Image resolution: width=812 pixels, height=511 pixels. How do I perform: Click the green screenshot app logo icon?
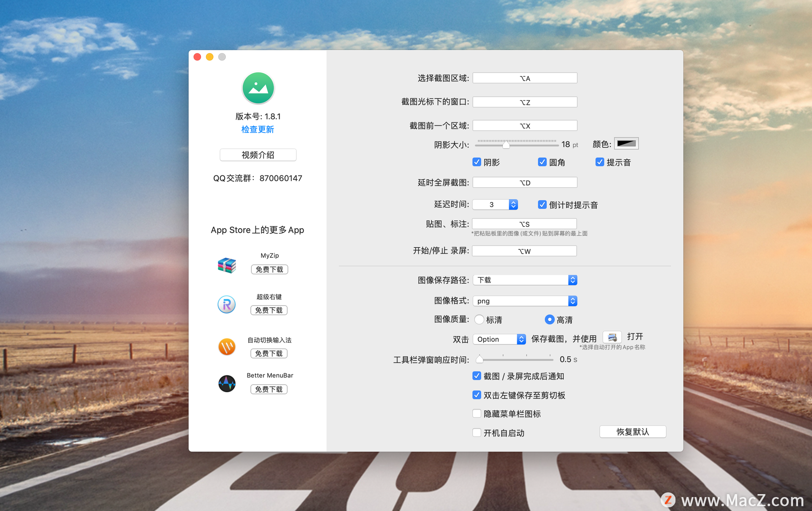(x=258, y=88)
